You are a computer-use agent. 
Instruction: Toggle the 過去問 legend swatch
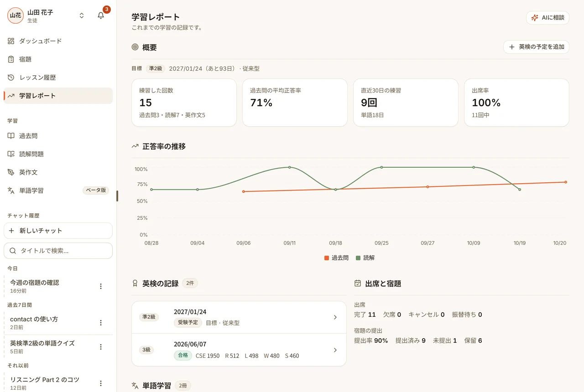[327, 258]
